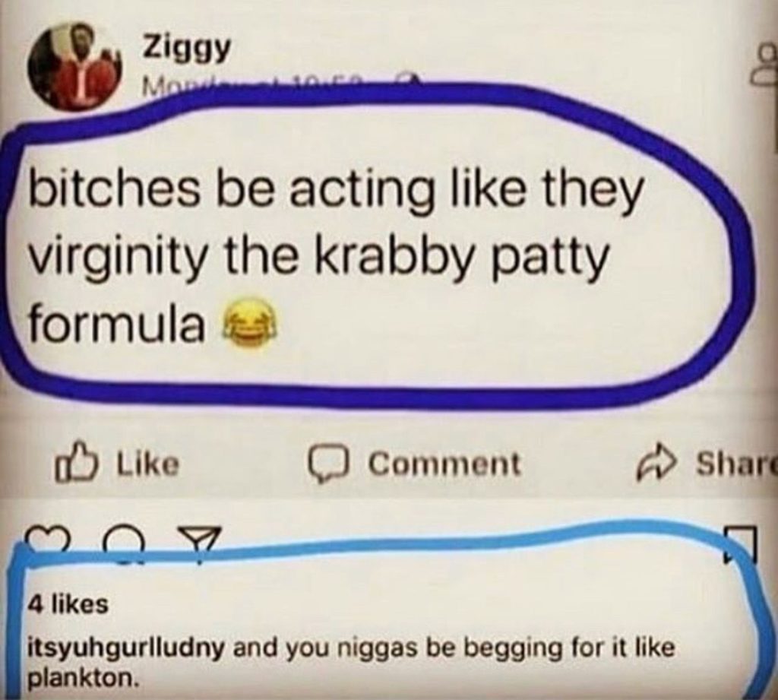The height and width of the screenshot is (700, 778).
Task: Click the Share button label
Action: tap(735, 463)
